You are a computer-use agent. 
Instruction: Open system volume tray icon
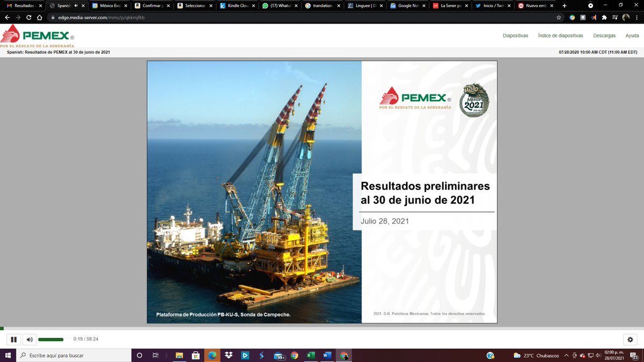[x=598, y=355]
